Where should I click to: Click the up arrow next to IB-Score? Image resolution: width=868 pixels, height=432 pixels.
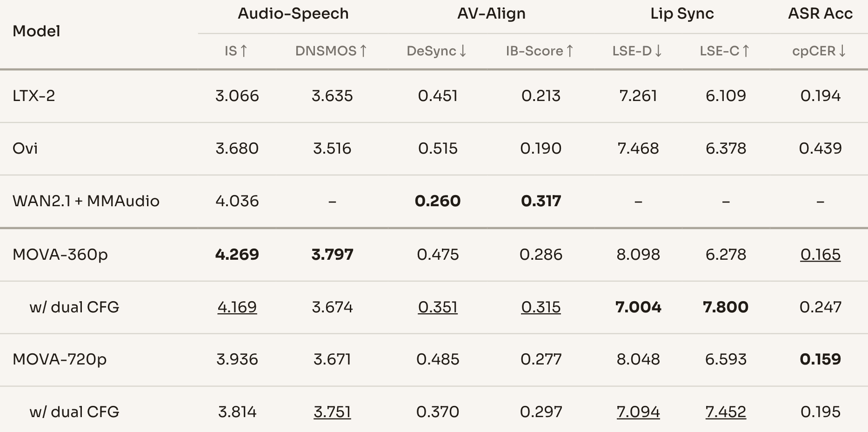pyautogui.click(x=570, y=51)
